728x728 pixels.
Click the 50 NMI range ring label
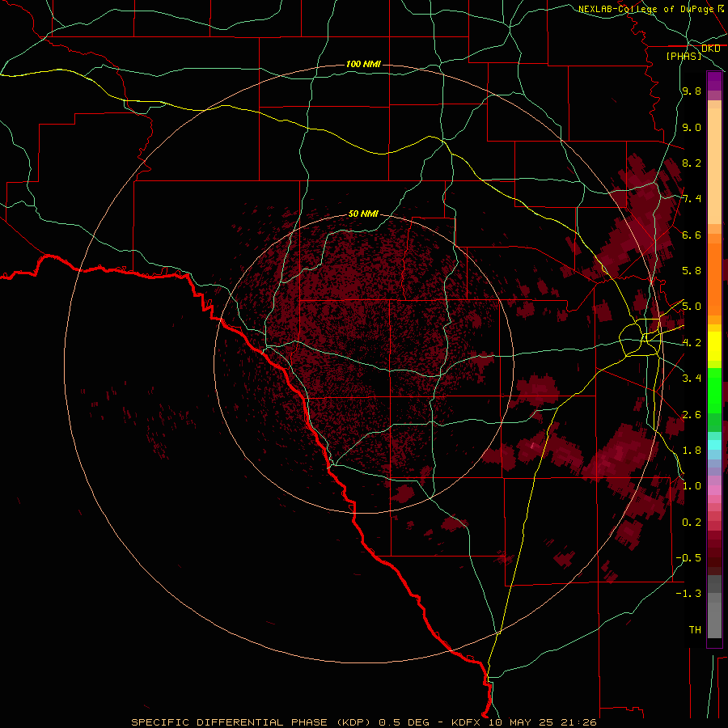(363, 214)
